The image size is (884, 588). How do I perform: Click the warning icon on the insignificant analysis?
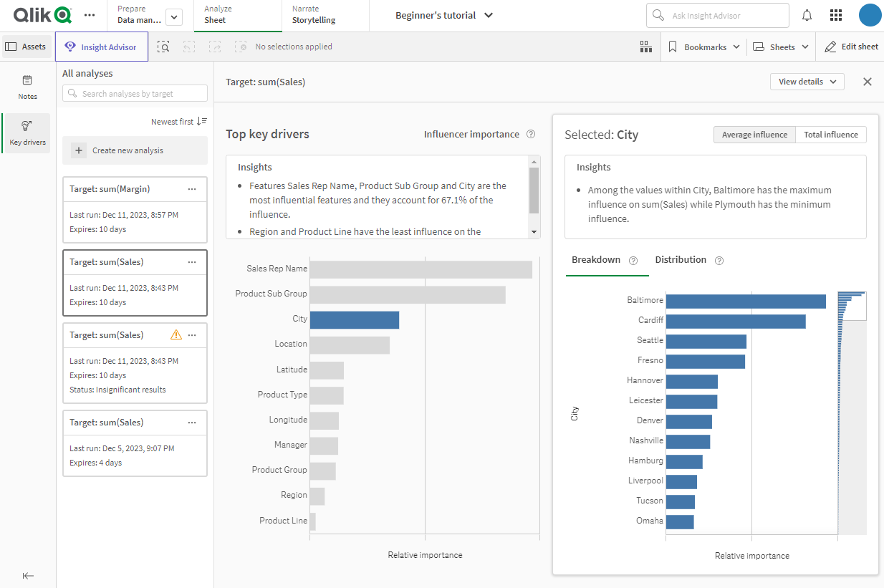tap(176, 334)
